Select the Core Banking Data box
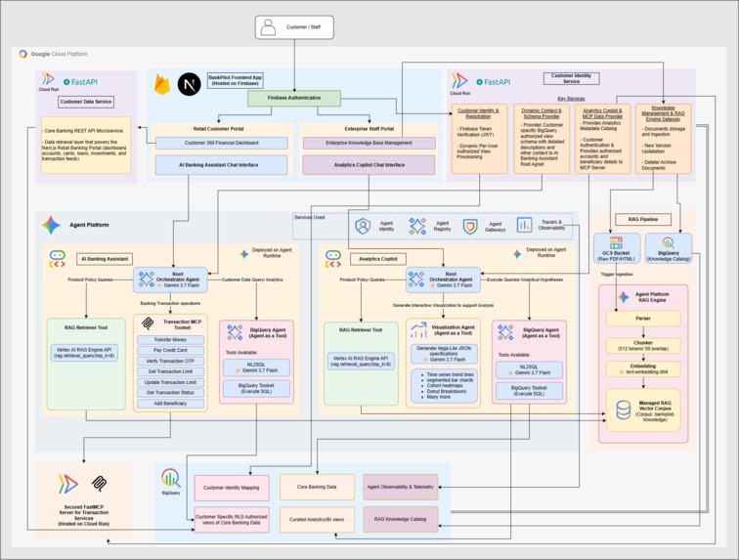 click(x=317, y=487)
